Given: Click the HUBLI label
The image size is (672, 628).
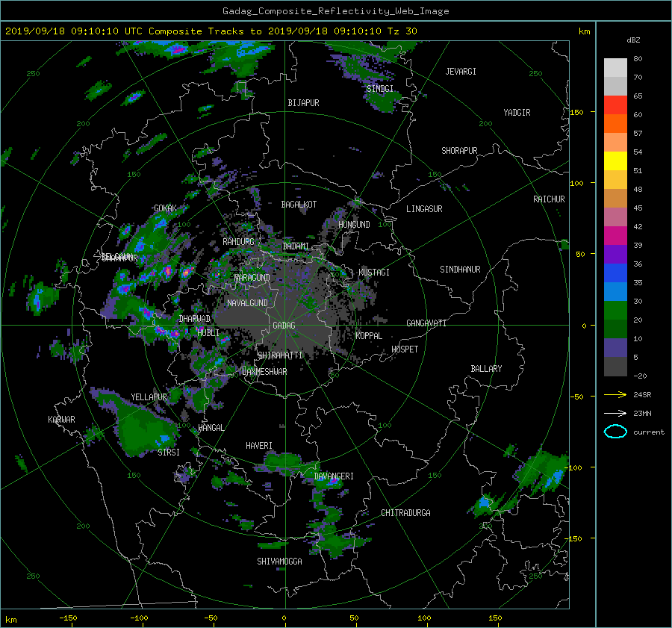Looking at the screenshot, I should point(208,333).
